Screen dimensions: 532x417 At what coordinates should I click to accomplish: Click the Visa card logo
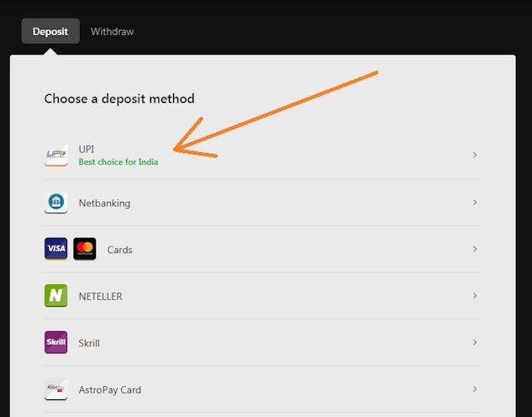(55, 249)
